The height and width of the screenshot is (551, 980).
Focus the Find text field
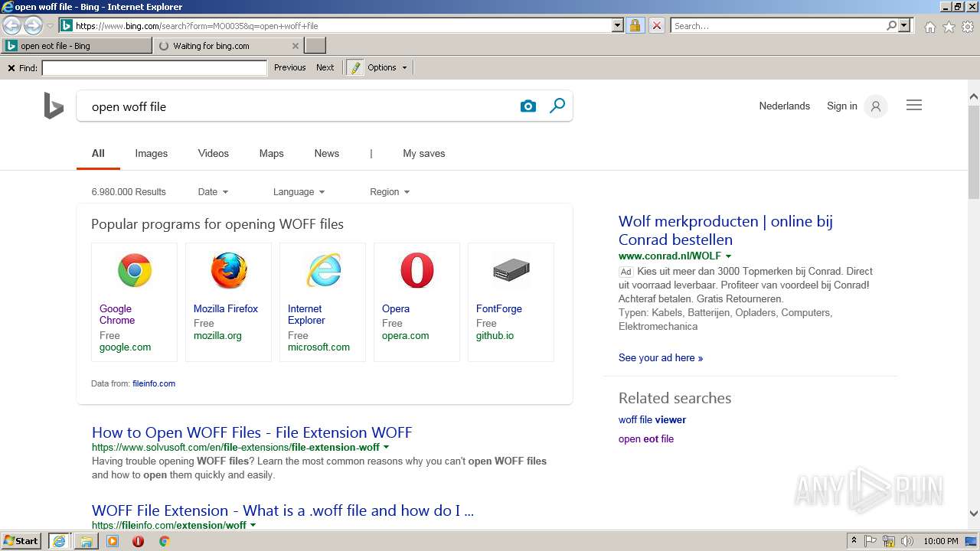coord(154,68)
